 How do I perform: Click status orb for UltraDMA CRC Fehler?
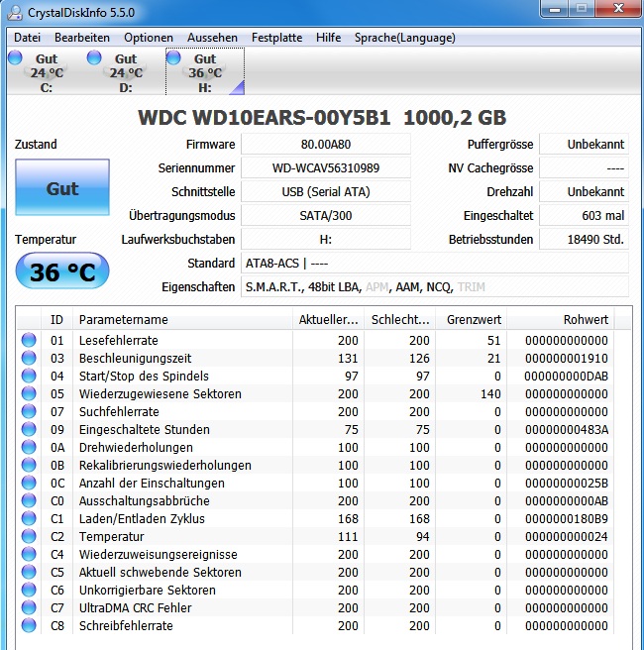(x=29, y=607)
